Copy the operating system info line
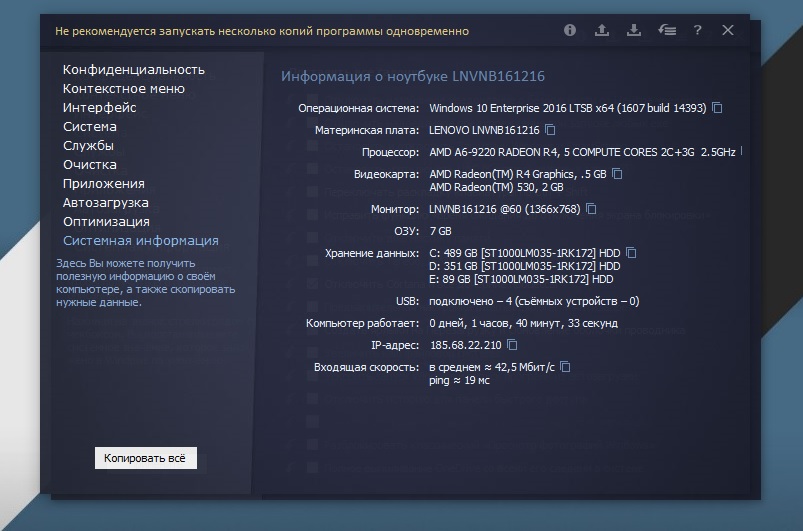Viewport: 803px width, 531px height. [x=717, y=108]
